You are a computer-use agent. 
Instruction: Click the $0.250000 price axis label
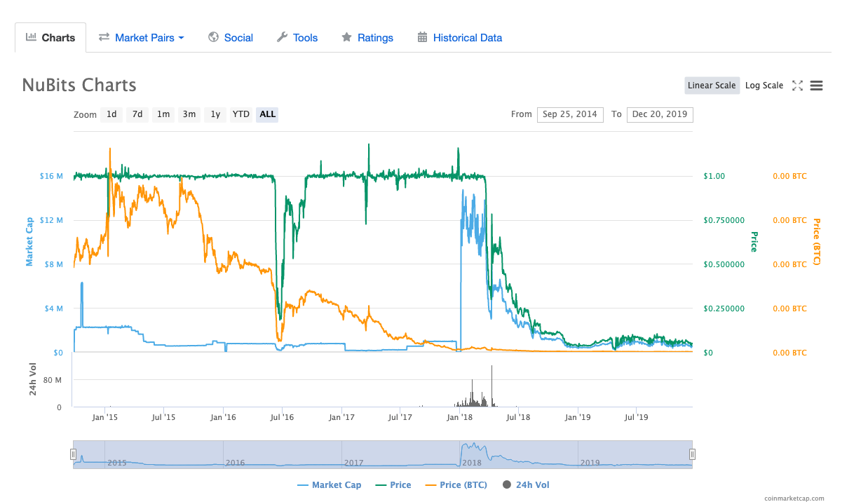(x=723, y=308)
